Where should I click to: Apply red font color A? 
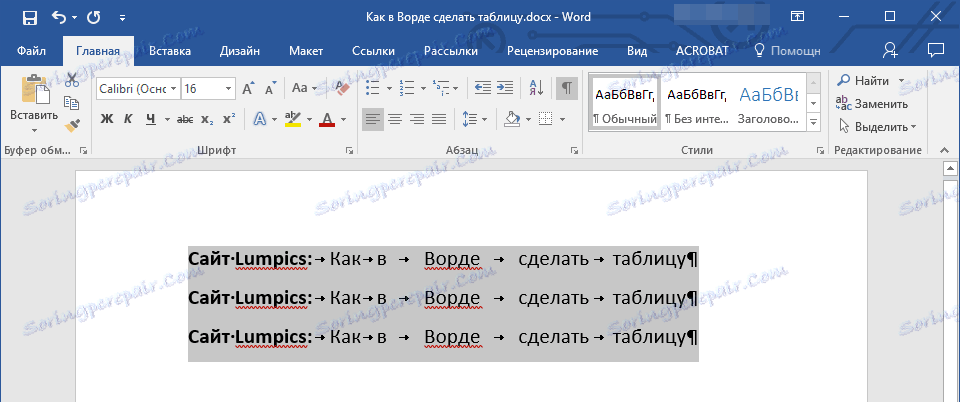(327, 119)
